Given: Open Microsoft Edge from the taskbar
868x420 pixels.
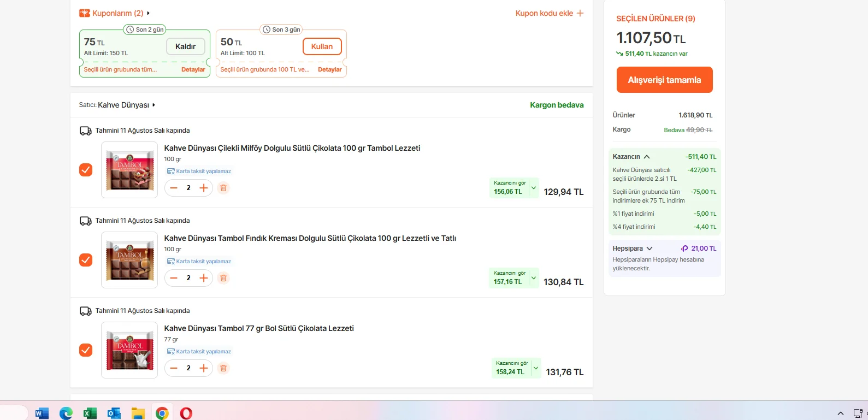Looking at the screenshot, I should (66, 413).
